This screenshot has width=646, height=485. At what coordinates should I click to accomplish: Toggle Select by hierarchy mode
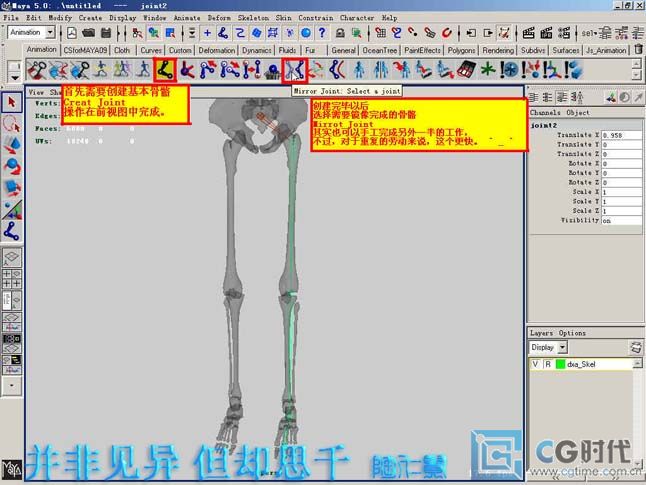point(137,33)
